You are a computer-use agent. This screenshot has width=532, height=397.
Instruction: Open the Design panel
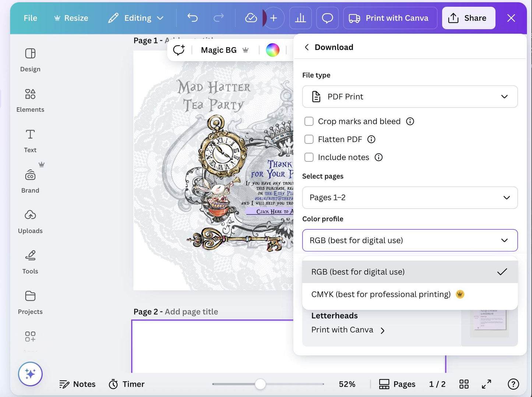[30, 60]
